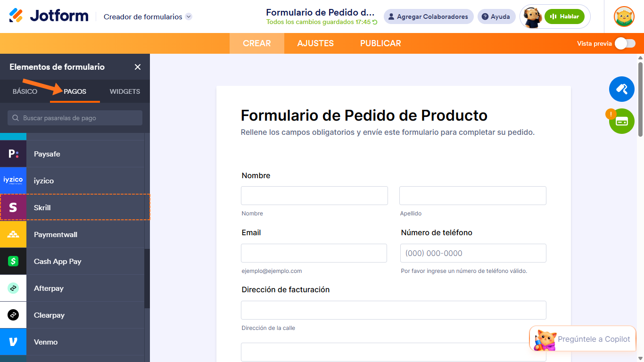Click the revert changes icon next to saved time

[x=375, y=22]
